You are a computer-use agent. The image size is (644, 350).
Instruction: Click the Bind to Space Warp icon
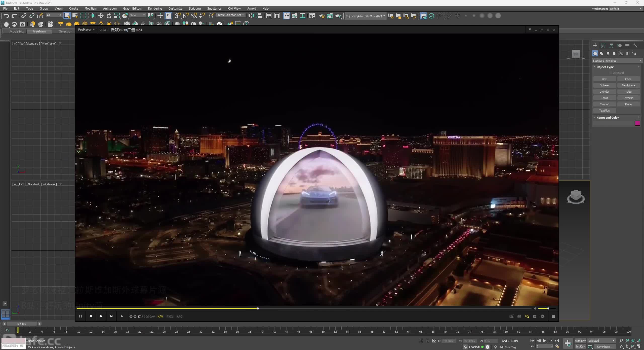click(x=40, y=16)
